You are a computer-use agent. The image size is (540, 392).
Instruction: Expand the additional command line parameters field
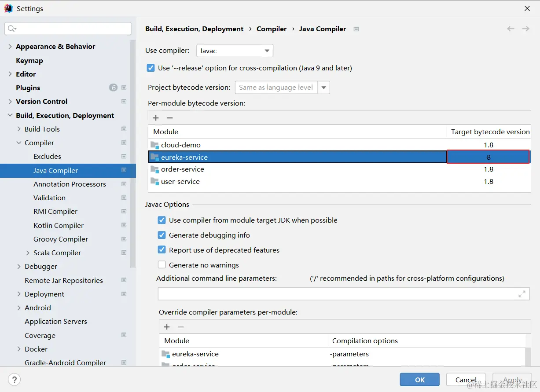[522, 294]
